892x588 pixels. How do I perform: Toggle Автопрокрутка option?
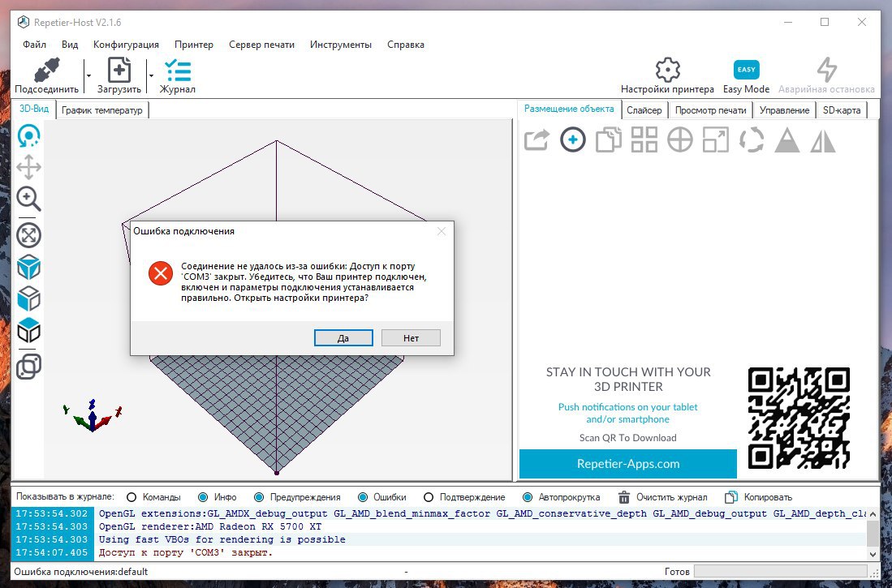pos(561,497)
